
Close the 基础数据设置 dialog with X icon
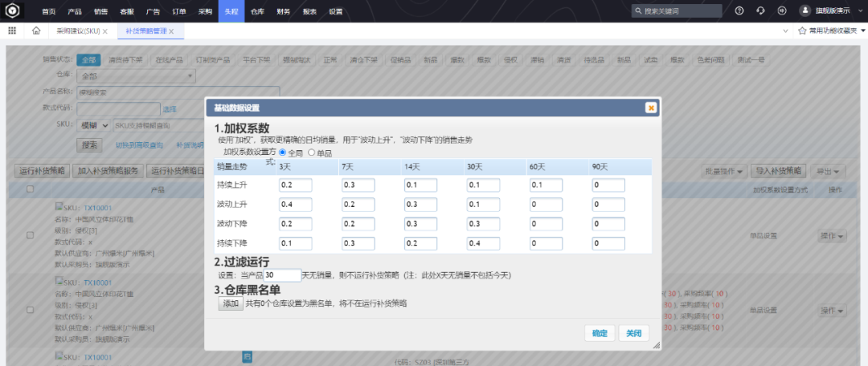[x=650, y=108]
